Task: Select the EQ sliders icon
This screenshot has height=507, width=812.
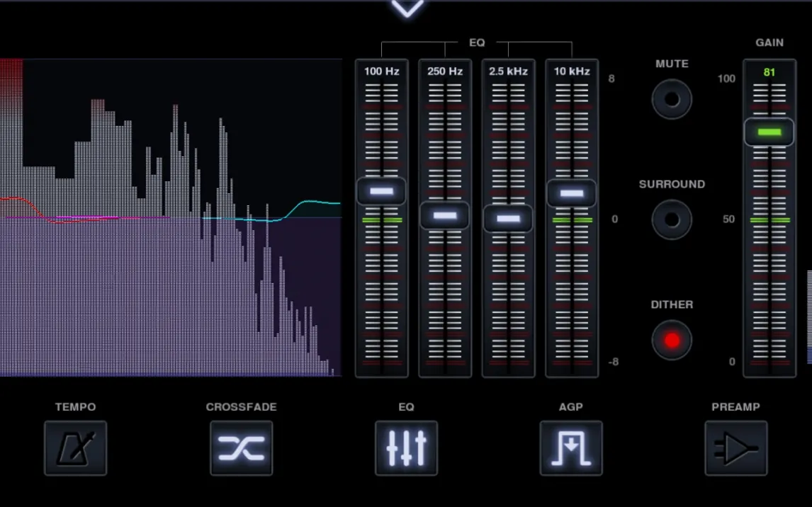Action: (x=406, y=448)
